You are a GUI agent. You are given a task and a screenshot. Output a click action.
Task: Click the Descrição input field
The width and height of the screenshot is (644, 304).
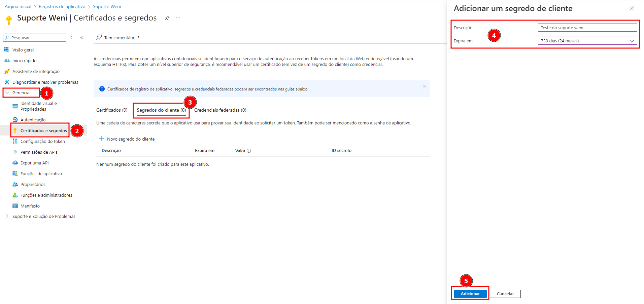coord(587,27)
